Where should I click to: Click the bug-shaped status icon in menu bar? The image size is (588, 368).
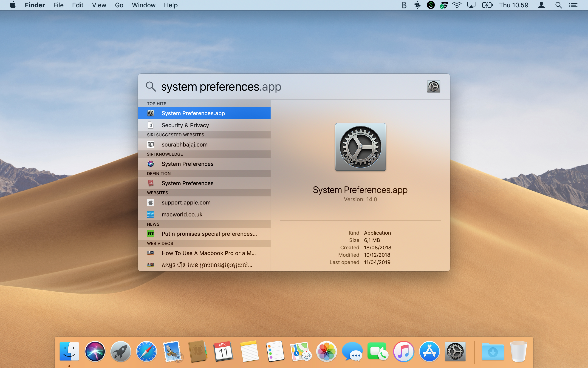tap(417, 5)
